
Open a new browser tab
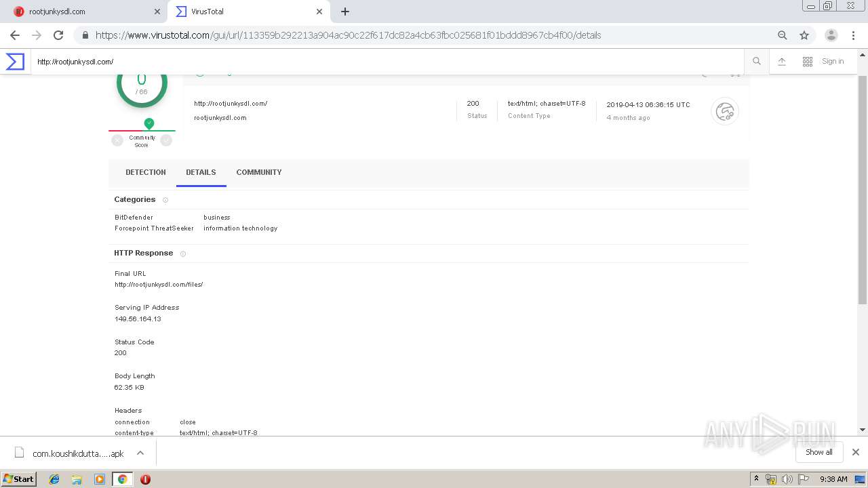(x=345, y=12)
